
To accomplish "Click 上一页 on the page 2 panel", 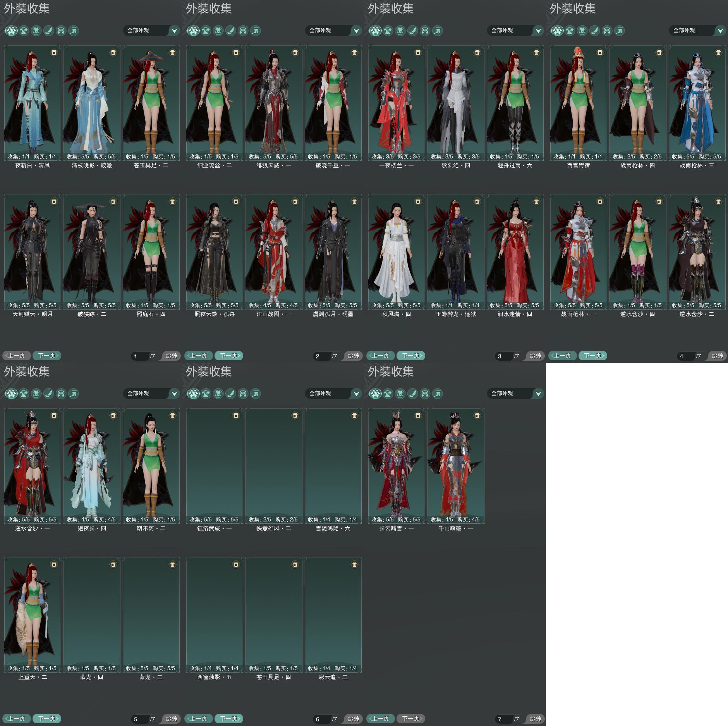I will [199, 356].
